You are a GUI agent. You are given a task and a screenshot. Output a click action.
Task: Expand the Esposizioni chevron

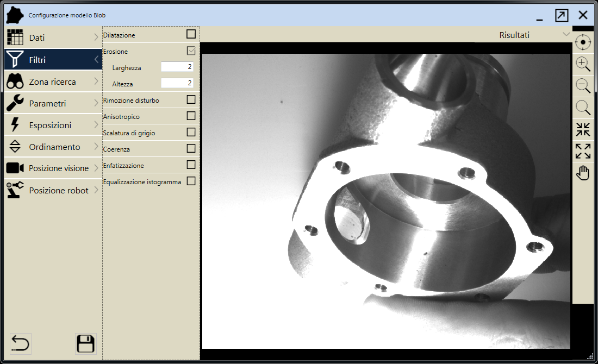click(x=96, y=124)
